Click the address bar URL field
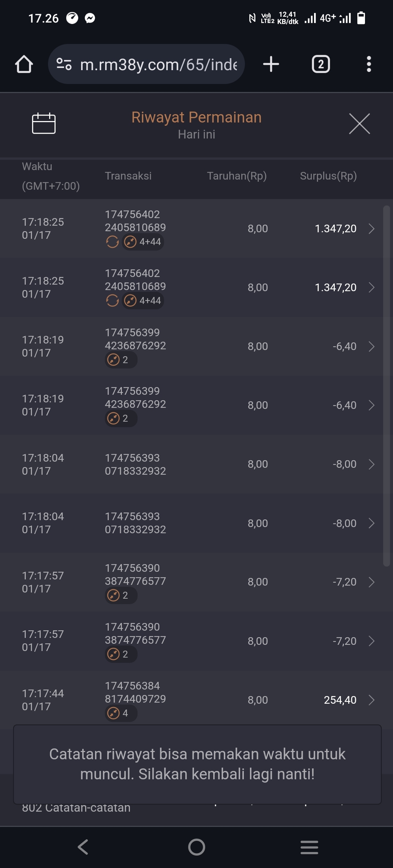393x868 pixels. click(x=158, y=64)
